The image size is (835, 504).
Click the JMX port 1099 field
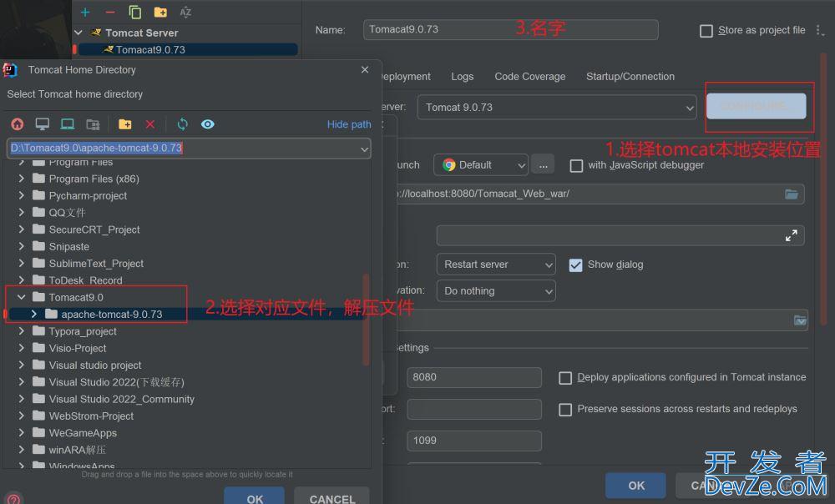tap(474, 441)
